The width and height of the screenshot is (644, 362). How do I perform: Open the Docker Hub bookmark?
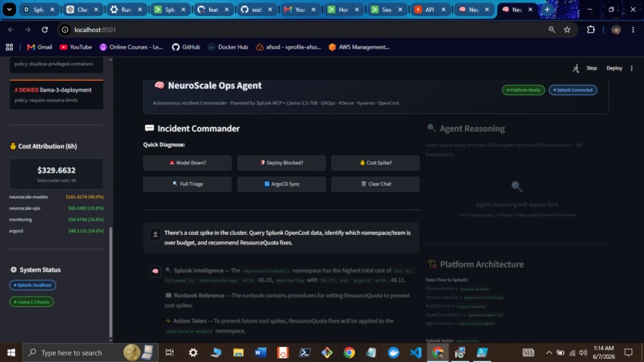228,47
